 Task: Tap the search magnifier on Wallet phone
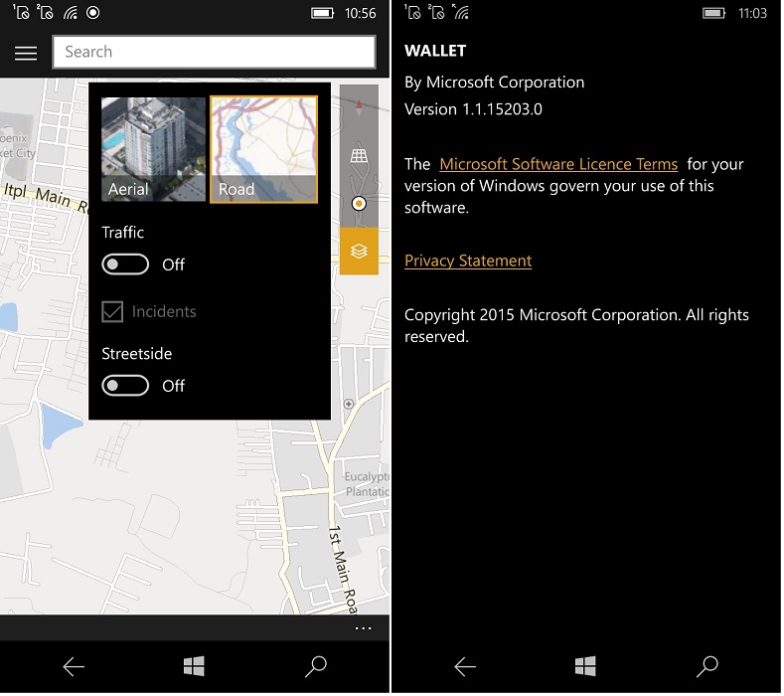coord(707,666)
